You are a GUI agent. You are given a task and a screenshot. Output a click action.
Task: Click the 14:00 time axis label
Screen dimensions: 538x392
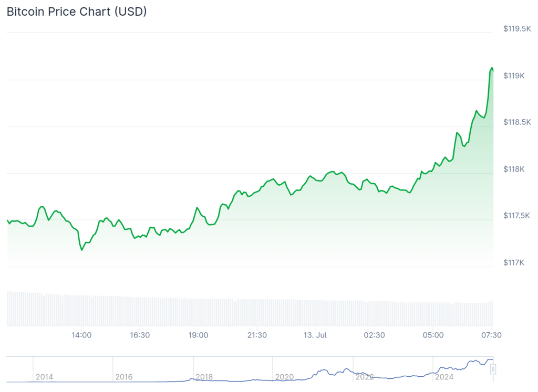(82, 335)
